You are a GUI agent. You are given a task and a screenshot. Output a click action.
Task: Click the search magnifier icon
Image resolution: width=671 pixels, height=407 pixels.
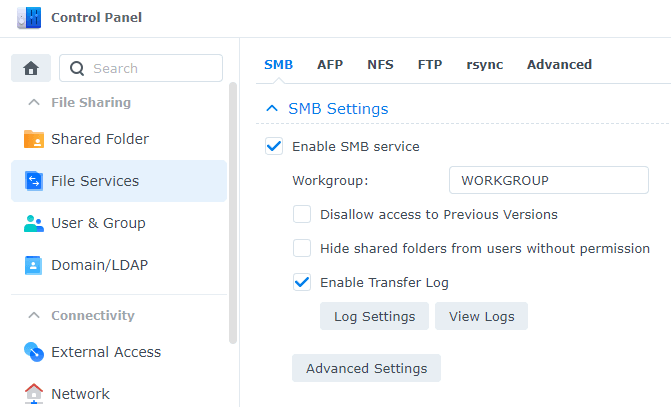[x=77, y=68]
